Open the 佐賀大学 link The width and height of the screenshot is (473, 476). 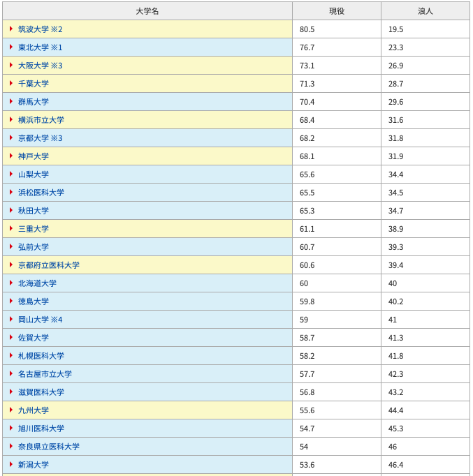34,338
